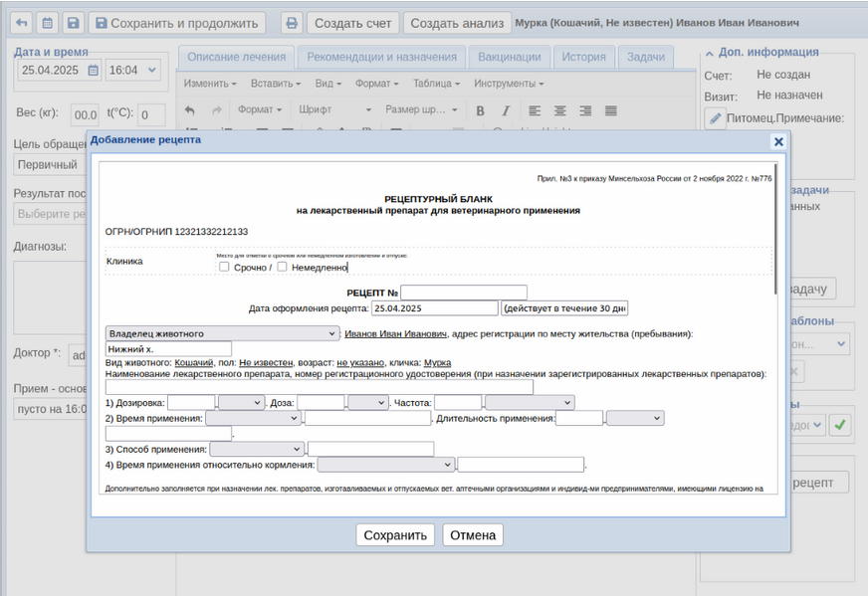Open the 'История' tab
Image resolution: width=868 pixels, height=596 pixels.
(x=583, y=58)
